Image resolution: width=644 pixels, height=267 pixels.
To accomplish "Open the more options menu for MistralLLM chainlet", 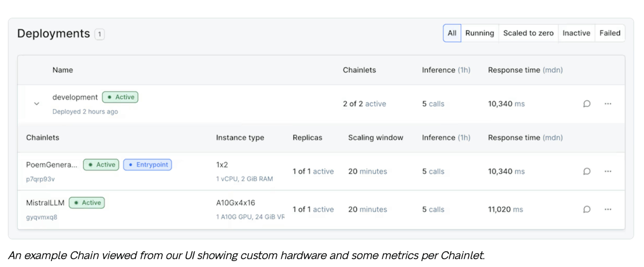I will click(x=608, y=209).
